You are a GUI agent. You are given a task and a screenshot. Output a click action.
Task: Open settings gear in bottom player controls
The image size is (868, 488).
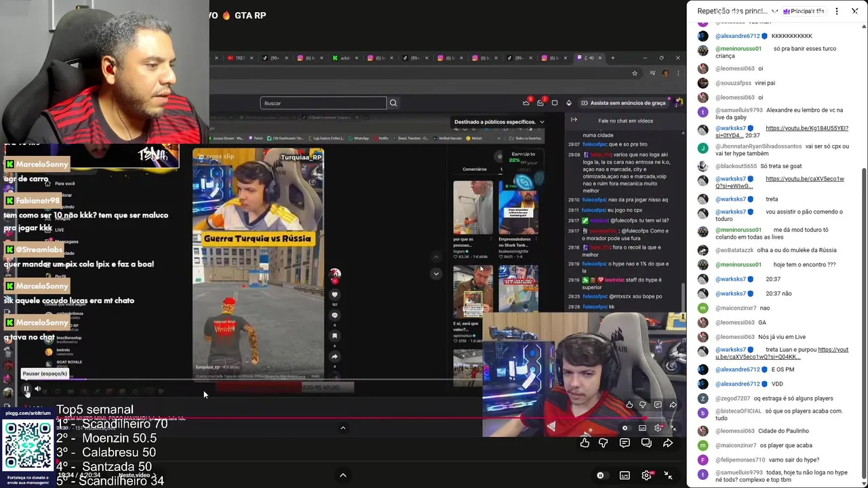tap(647, 475)
